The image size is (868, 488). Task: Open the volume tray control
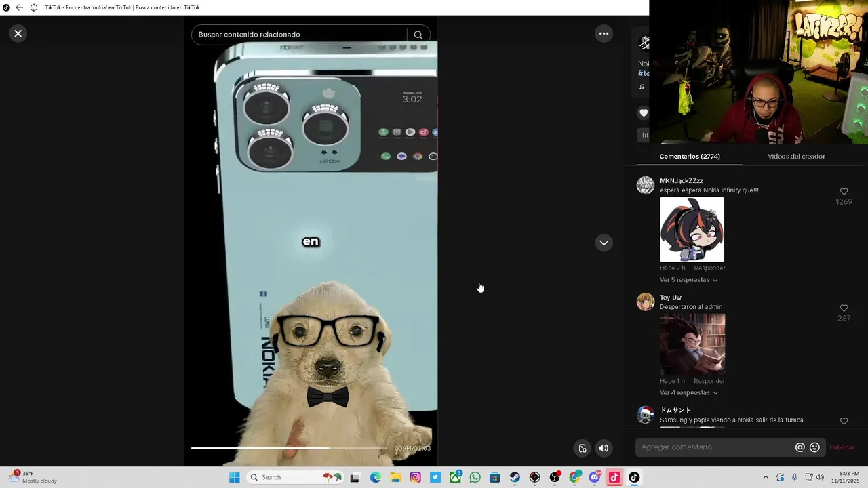pyautogui.click(x=820, y=478)
